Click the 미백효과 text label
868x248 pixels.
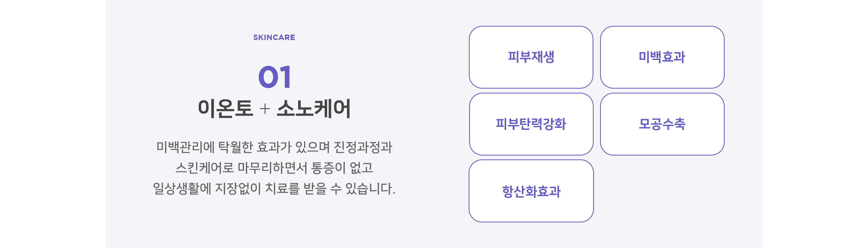(x=662, y=57)
